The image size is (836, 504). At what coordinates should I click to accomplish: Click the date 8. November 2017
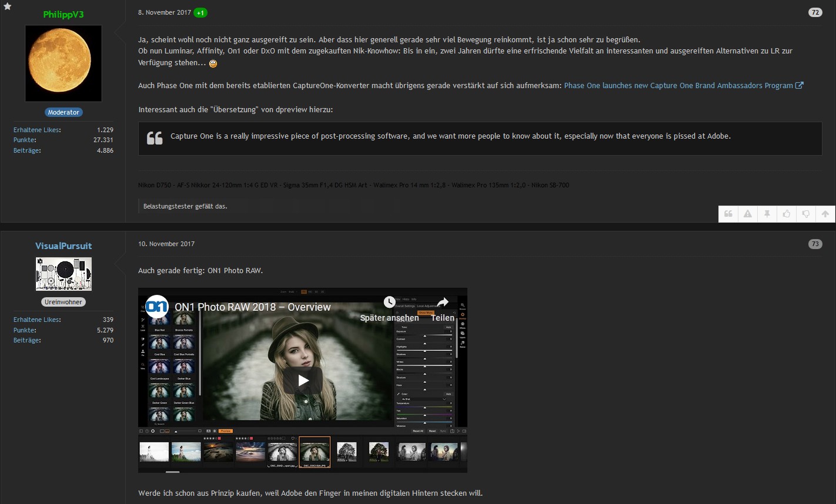point(165,12)
